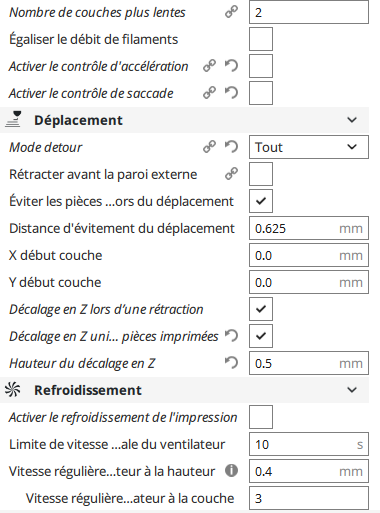Revert Décalage en Z uni... pièces imprimées setting
The image size is (380, 513).
[x=231, y=336]
